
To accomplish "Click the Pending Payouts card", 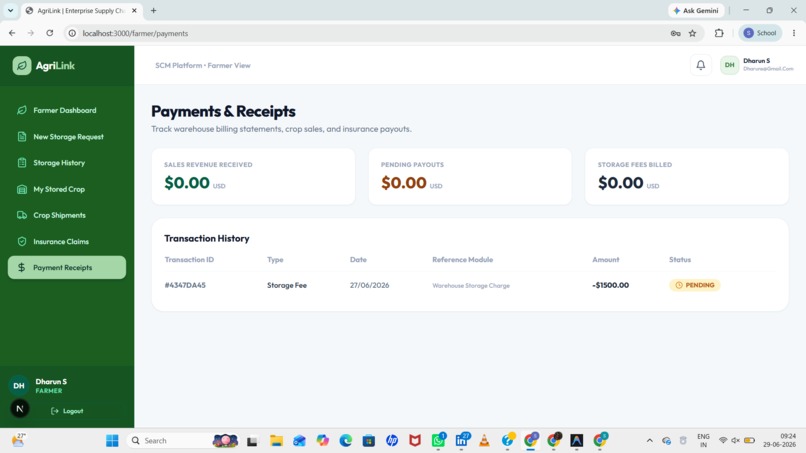I will pyautogui.click(x=470, y=176).
